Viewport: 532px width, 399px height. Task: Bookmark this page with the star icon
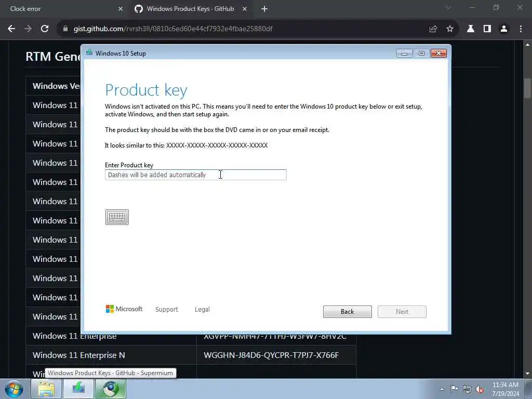450,29
